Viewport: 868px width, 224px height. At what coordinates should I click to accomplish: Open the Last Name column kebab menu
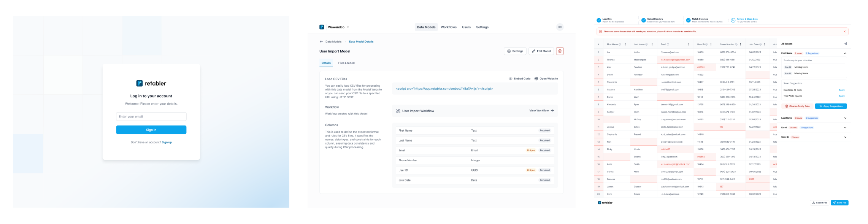click(652, 44)
